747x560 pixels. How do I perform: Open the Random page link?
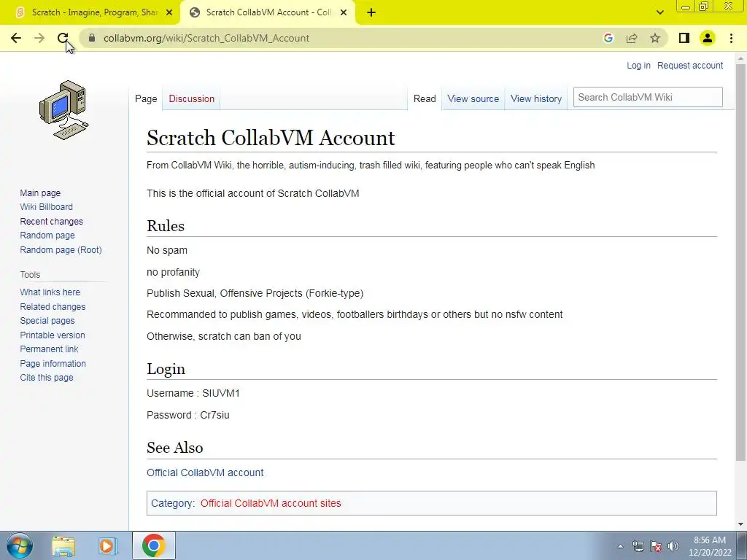click(x=47, y=236)
